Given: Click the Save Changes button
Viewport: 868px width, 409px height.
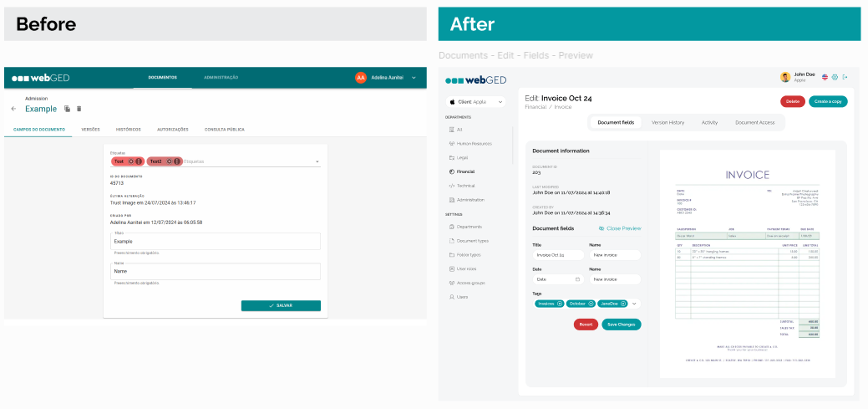Looking at the screenshot, I should 621,325.
